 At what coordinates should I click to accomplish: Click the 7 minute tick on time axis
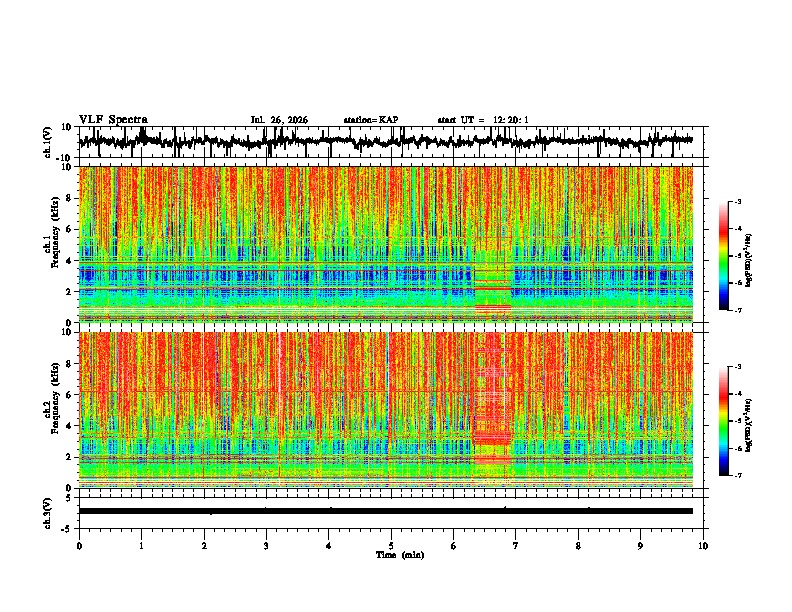coord(516,546)
